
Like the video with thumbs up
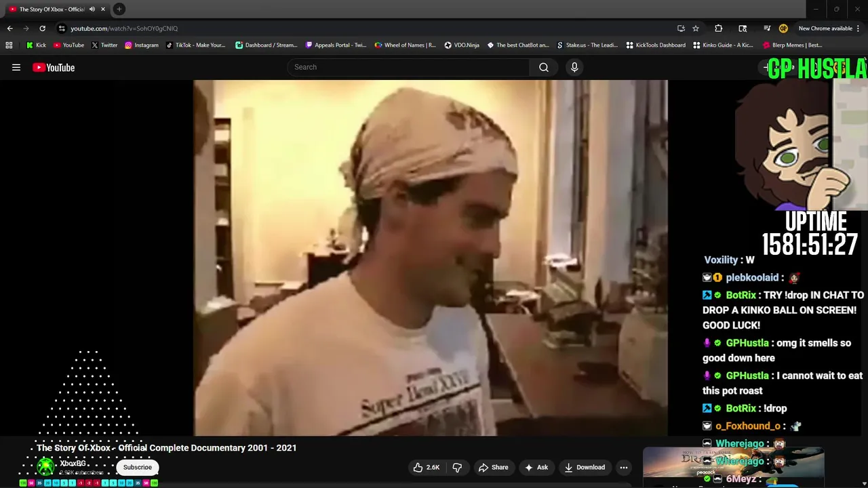tap(427, 467)
